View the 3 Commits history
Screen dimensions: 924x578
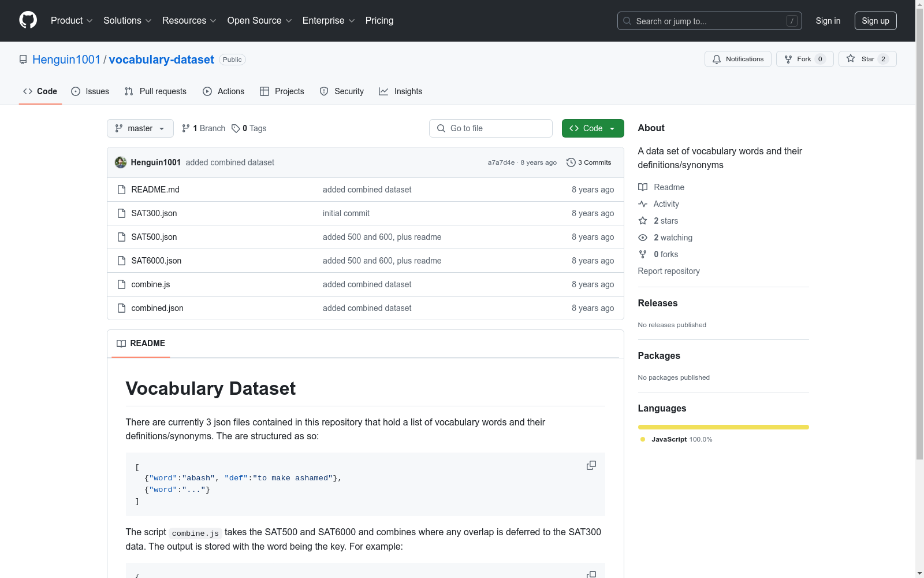[589, 162]
